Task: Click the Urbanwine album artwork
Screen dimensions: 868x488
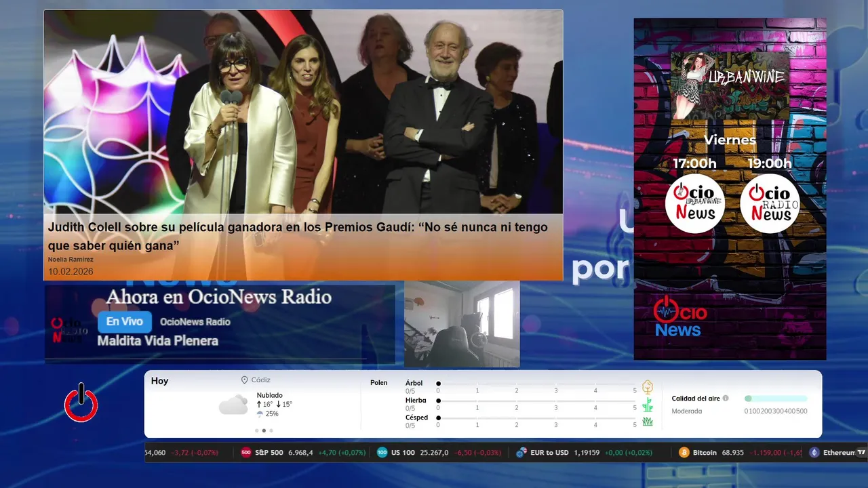Action: pyautogui.click(x=730, y=86)
